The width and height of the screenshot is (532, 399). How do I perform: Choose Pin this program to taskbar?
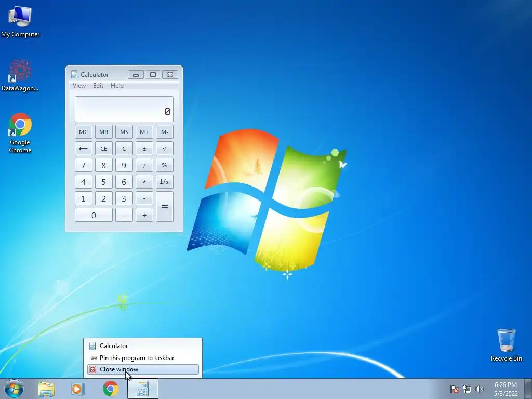point(143,357)
